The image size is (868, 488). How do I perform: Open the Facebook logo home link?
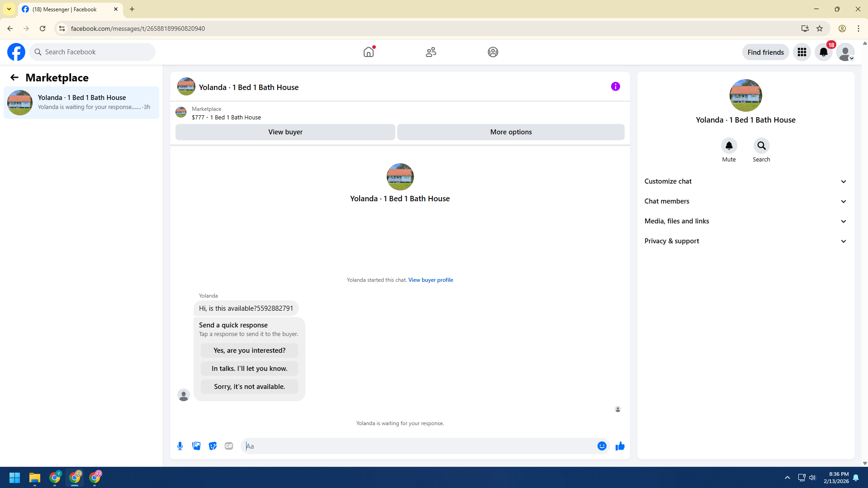(x=16, y=52)
